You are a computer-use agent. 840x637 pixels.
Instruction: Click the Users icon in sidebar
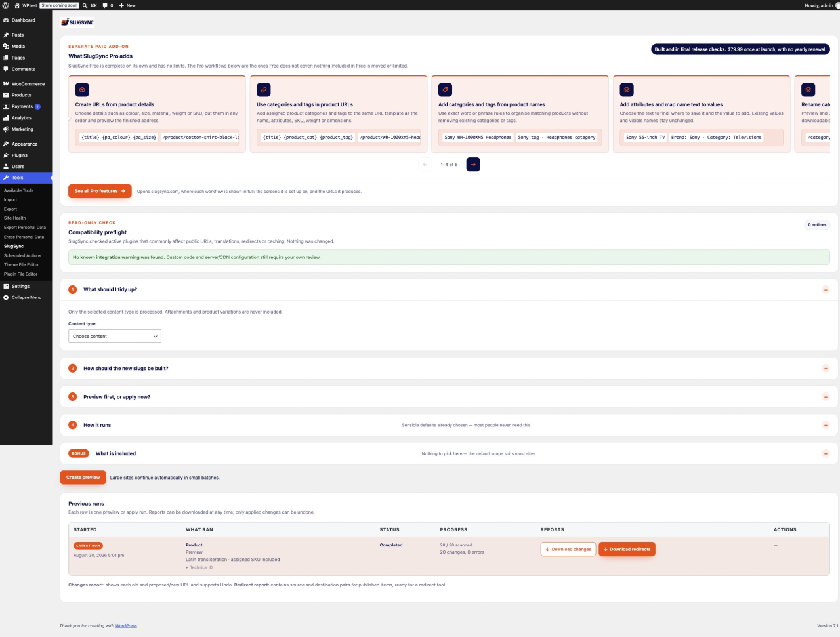6,167
